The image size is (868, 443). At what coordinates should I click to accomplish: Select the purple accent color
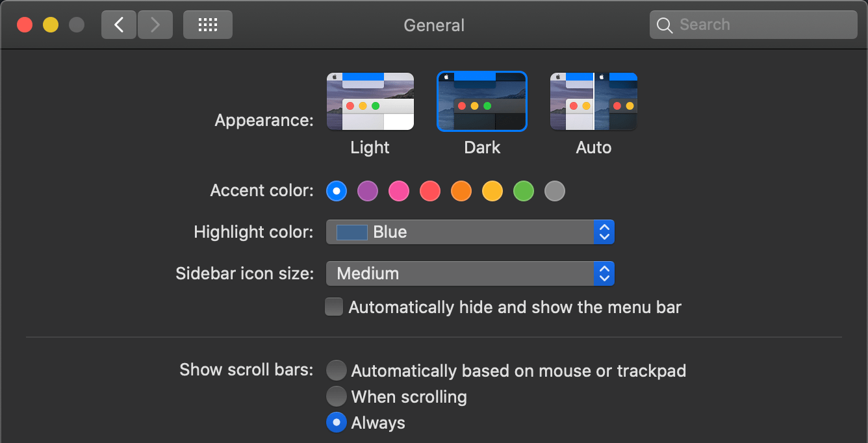pos(368,191)
